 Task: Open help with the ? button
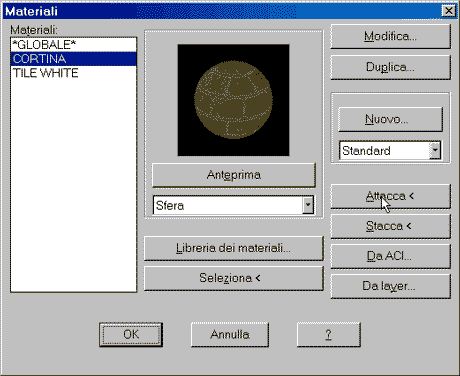pyautogui.click(x=329, y=334)
